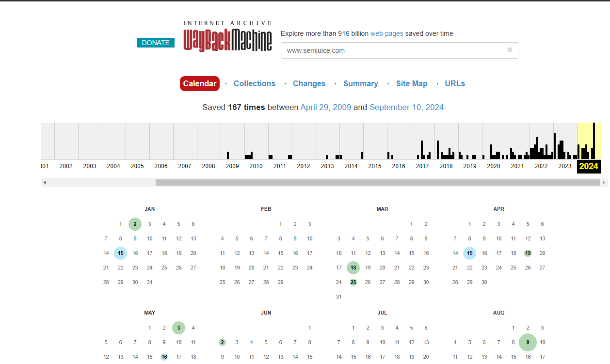Select year 2008 in the timeline

click(x=209, y=166)
